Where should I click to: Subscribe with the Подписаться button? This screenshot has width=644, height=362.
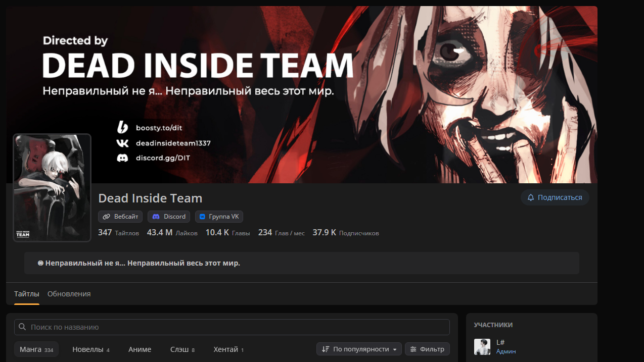pos(555,197)
